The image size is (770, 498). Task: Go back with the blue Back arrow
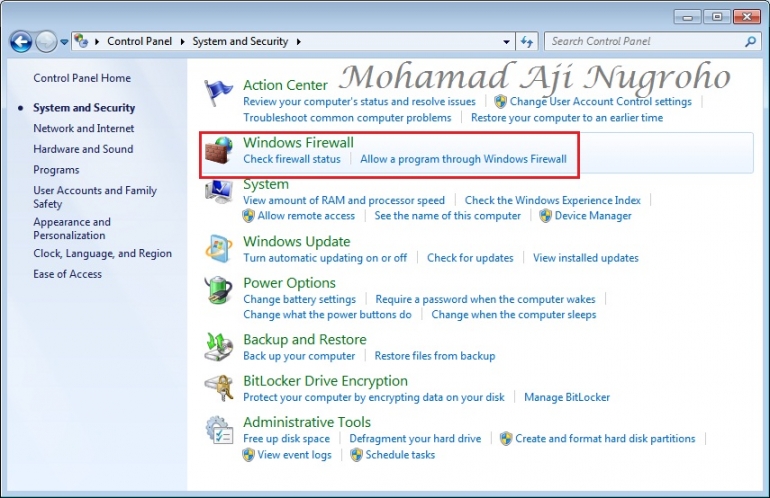[x=21, y=42]
